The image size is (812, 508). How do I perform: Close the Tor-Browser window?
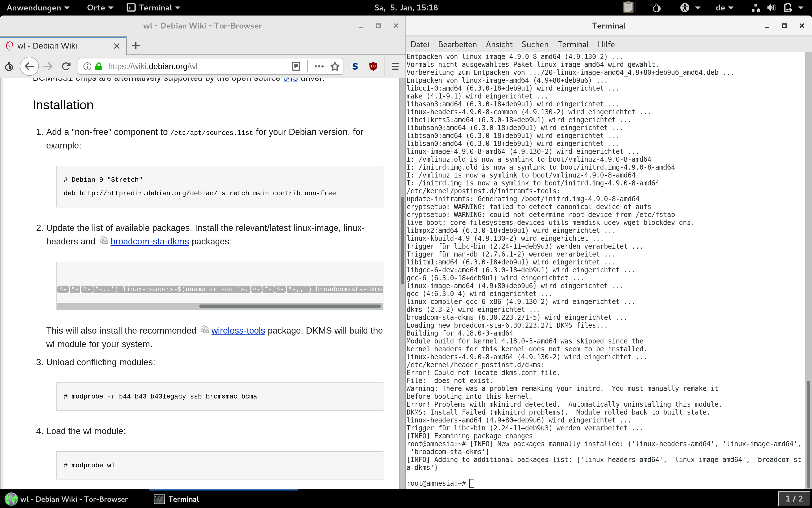(396, 26)
